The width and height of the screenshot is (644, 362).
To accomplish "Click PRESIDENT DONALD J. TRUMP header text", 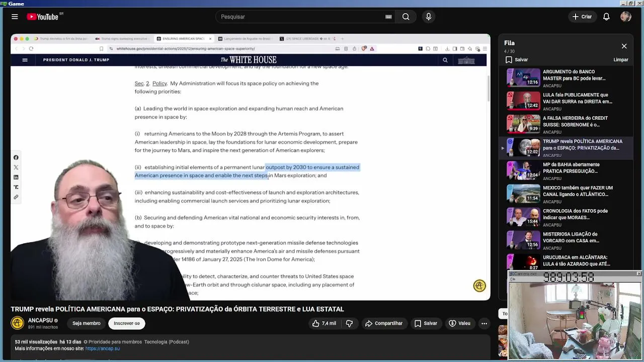I will pyautogui.click(x=76, y=60).
